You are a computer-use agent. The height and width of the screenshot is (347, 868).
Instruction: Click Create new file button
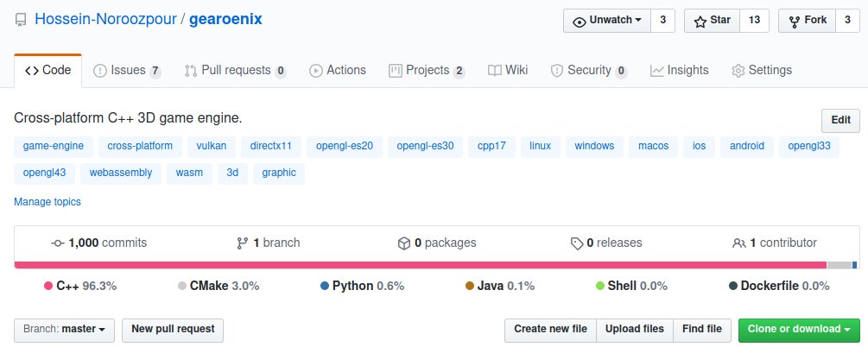click(x=550, y=331)
